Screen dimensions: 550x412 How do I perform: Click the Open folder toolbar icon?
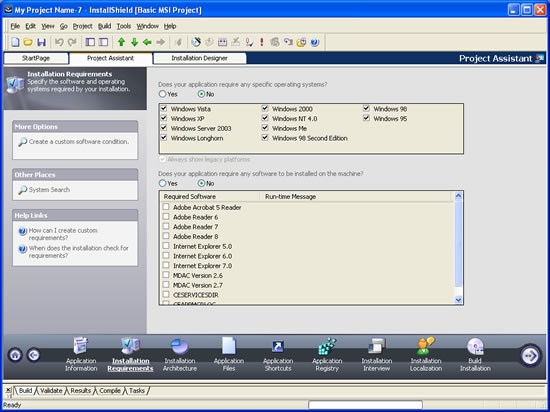[28, 42]
